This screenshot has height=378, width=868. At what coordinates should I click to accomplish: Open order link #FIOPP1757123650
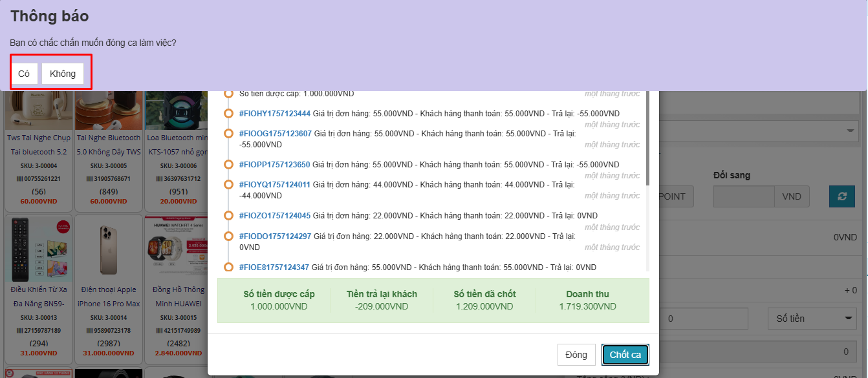(x=274, y=165)
